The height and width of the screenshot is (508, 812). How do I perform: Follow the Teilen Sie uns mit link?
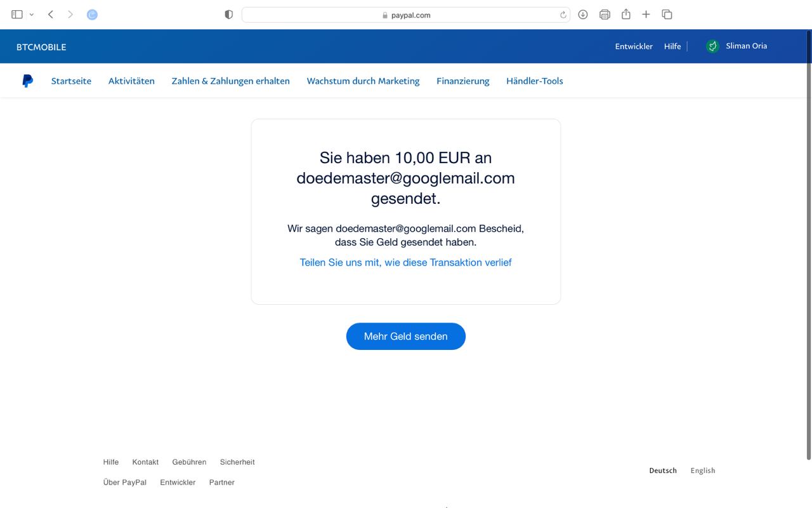pos(405,262)
